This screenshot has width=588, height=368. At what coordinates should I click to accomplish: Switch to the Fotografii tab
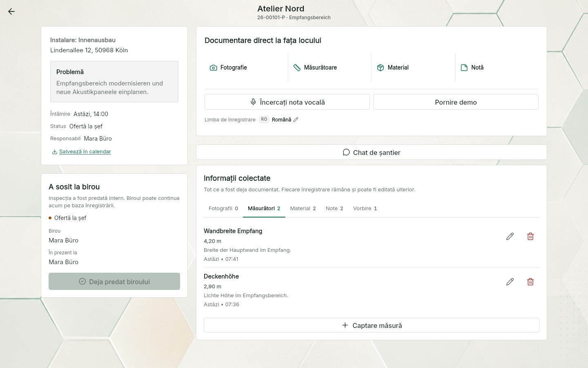coord(223,209)
